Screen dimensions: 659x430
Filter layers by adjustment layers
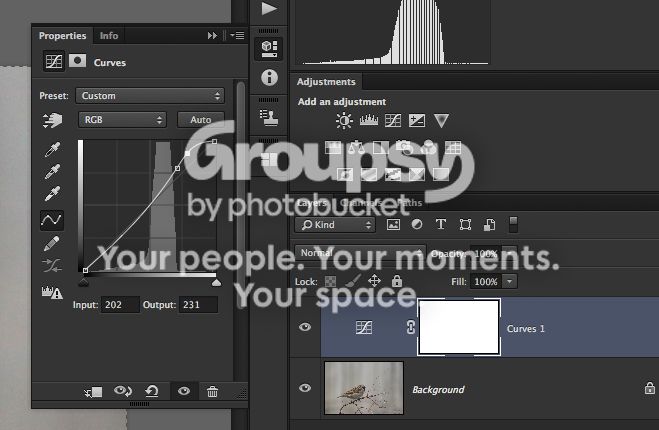pyautogui.click(x=417, y=224)
